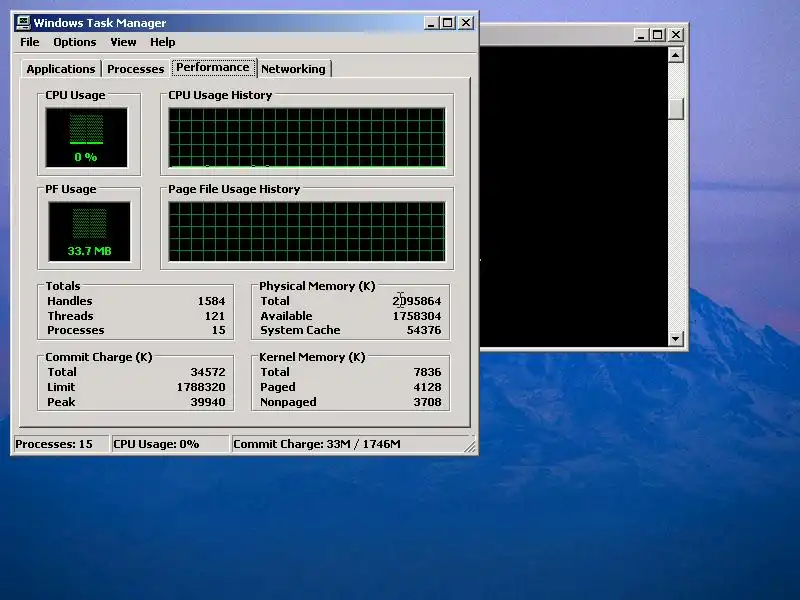Minimize the Windows Task Manager window
Image resolution: width=800 pixels, height=600 pixels.
point(431,22)
